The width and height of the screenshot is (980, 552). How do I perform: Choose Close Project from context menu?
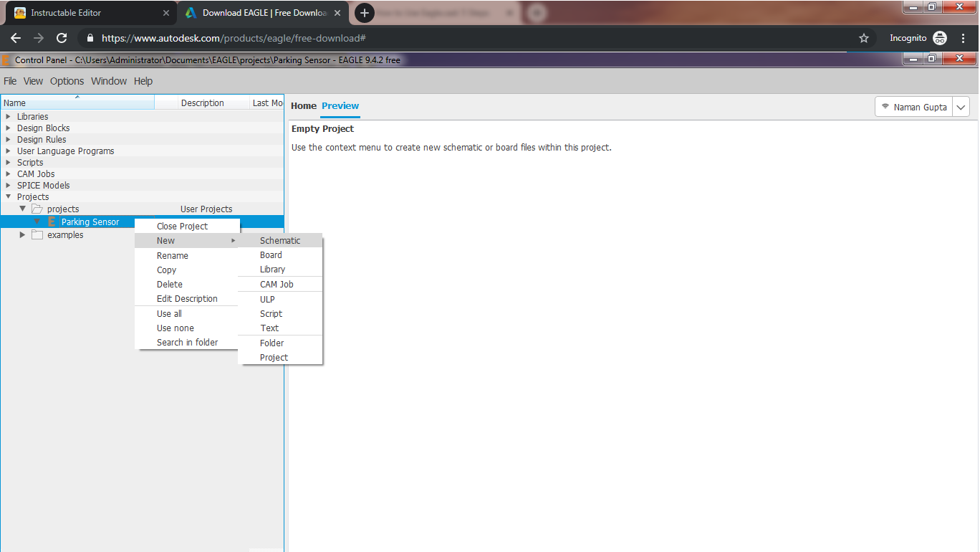[187, 227]
